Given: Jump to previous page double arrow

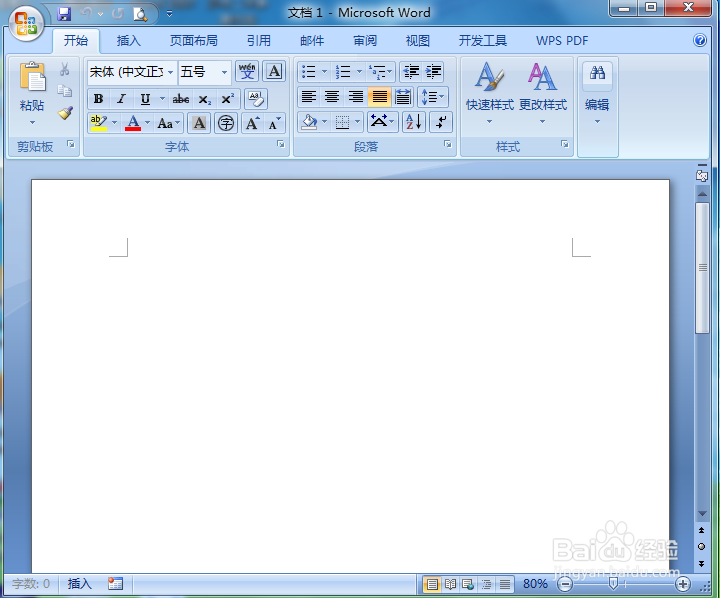Looking at the screenshot, I should click(x=701, y=530).
